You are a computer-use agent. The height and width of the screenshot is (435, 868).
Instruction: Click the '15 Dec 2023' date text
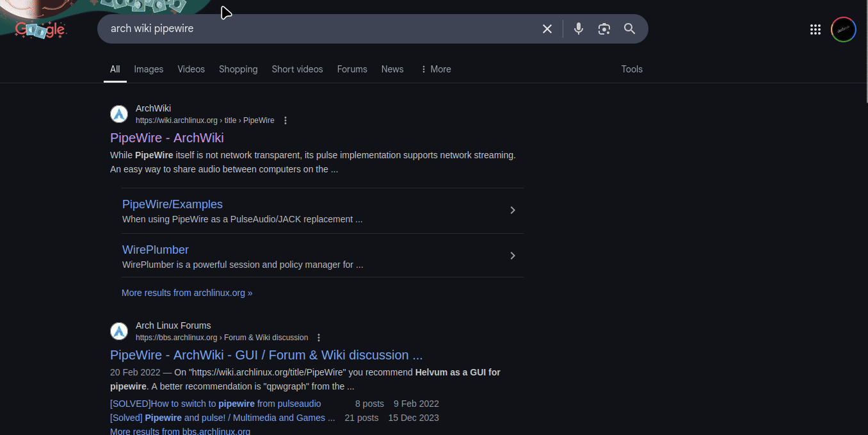(x=414, y=418)
